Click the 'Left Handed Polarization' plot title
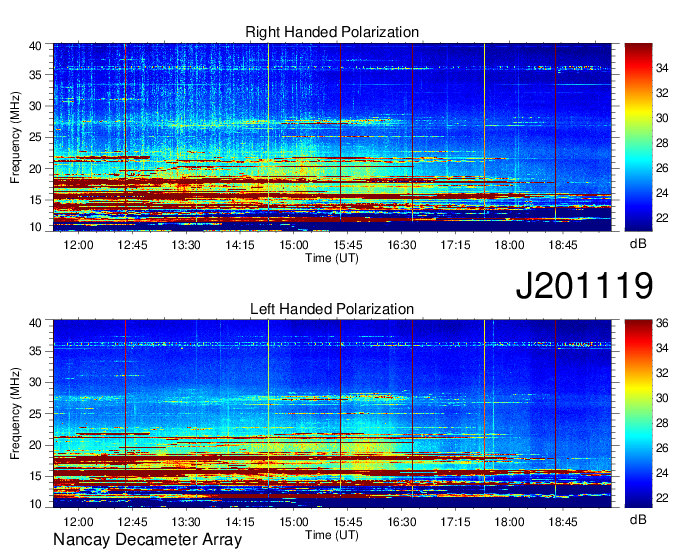The width and height of the screenshot is (680, 552). 332,309
